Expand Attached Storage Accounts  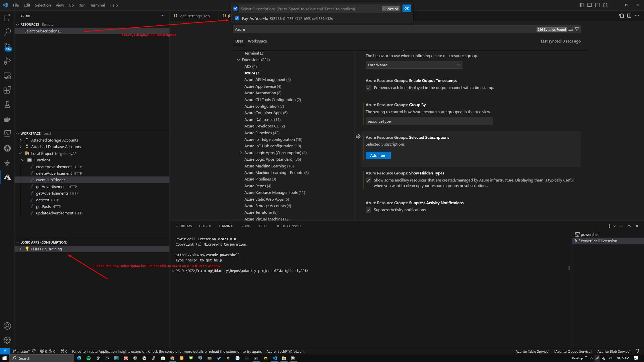21,140
